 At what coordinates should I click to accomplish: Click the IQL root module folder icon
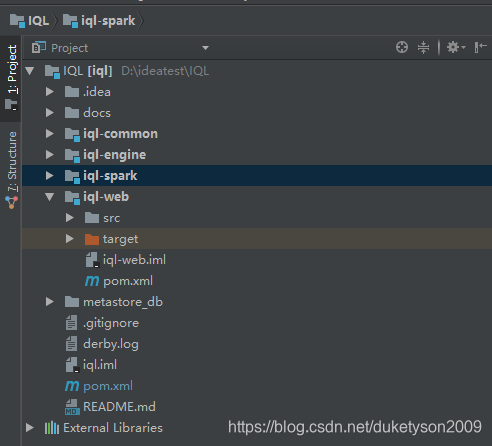(52, 71)
